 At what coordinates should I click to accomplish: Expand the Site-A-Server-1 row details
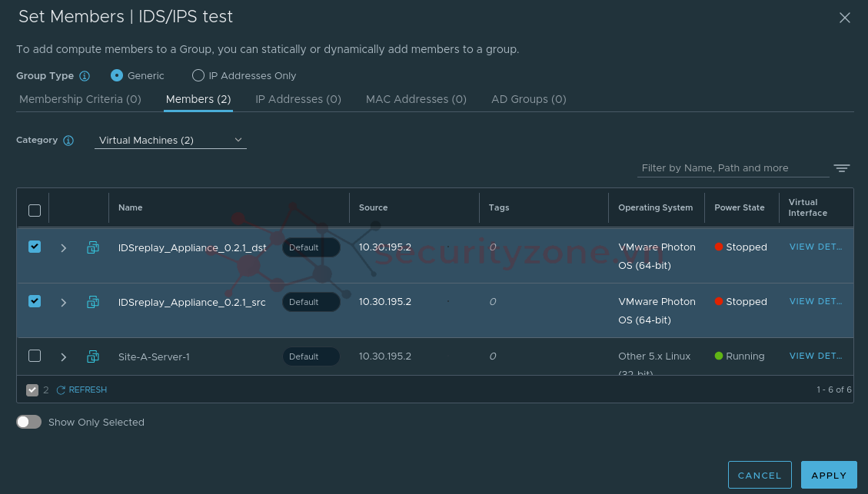[x=64, y=356]
